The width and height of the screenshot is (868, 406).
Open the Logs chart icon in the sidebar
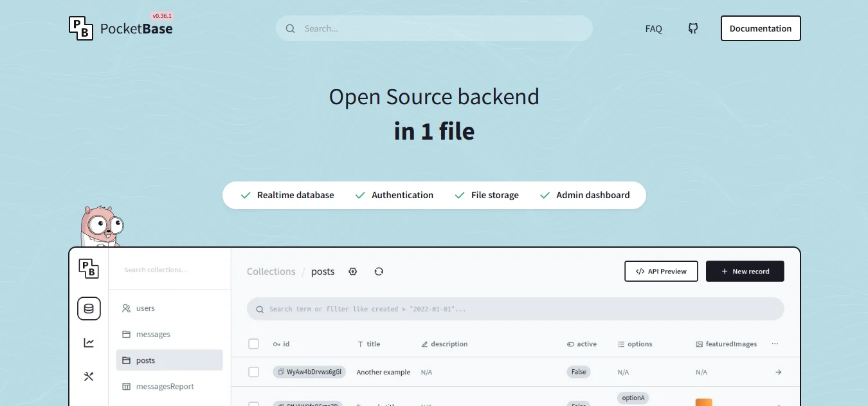(x=89, y=343)
